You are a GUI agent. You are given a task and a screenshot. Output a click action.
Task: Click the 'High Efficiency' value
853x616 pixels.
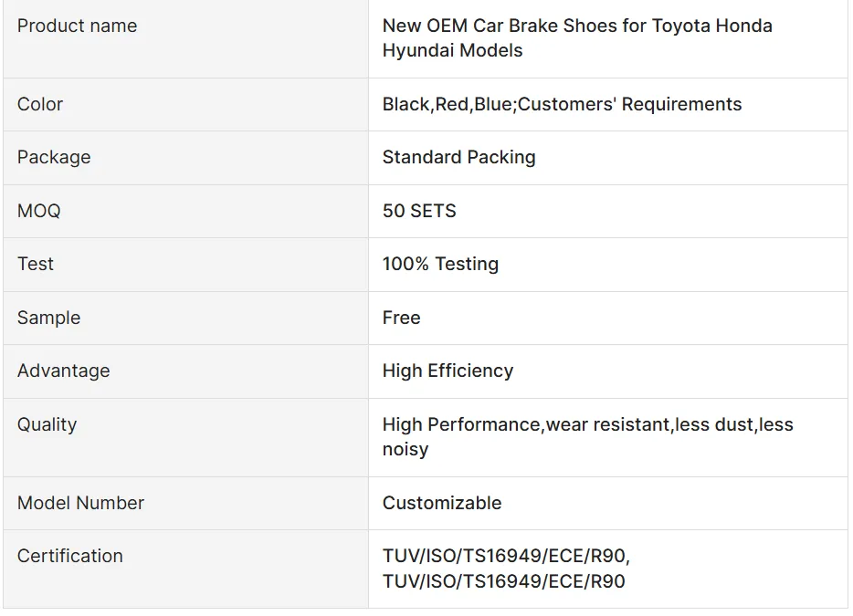[448, 371]
